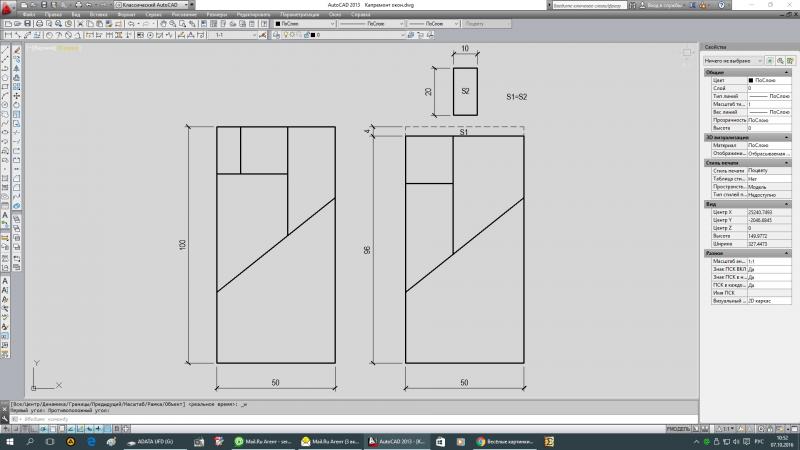Select the Line tool in Draw toolbar
Image resolution: width=800 pixels, height=450 pixels.
[5, 50]
